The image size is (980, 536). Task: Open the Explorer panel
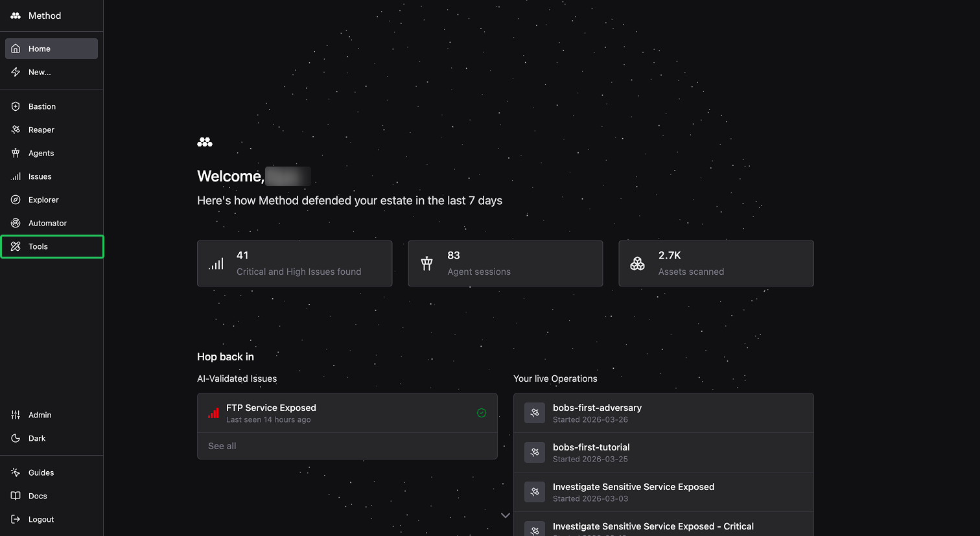click(x=42, y=200)
